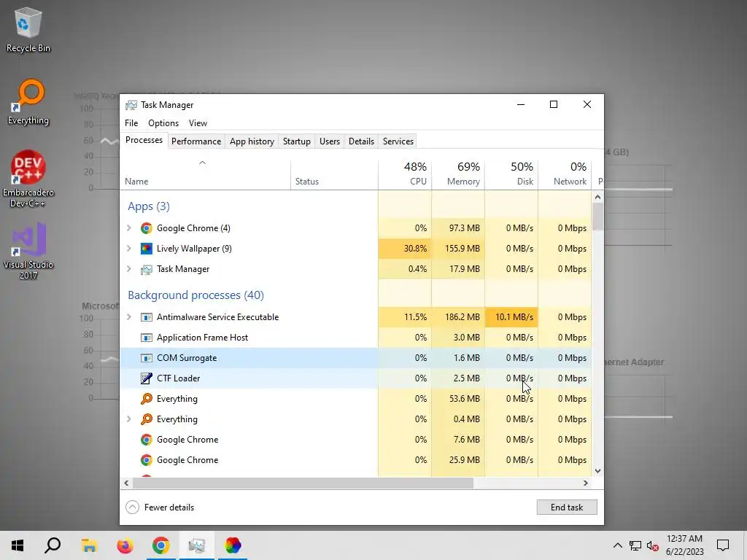Switch to Chrome in the taskbar

click(x=161, y=545)
